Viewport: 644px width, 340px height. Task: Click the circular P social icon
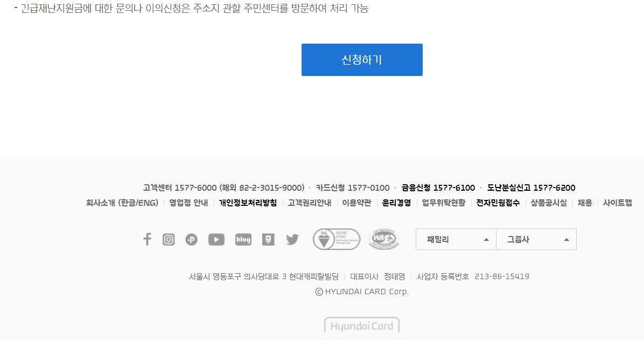coord(191,239)
